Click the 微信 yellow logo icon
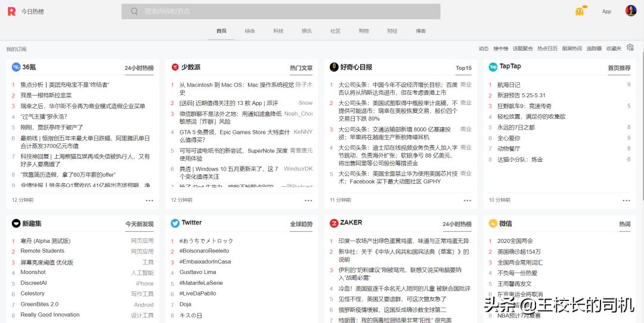 493,223
